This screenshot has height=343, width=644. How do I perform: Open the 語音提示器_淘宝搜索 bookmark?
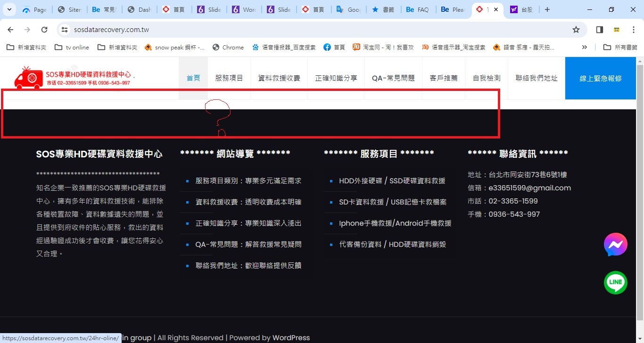pyautogui.click(x=454, y=47)
